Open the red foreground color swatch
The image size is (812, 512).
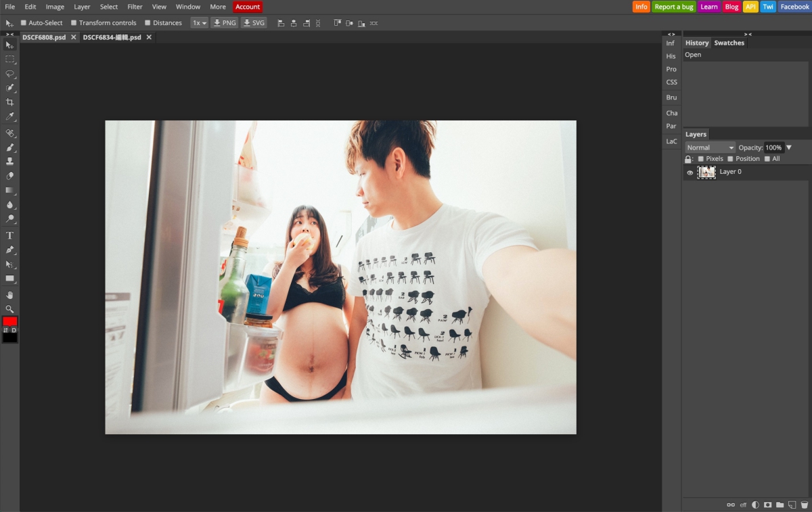click(9, 321)
